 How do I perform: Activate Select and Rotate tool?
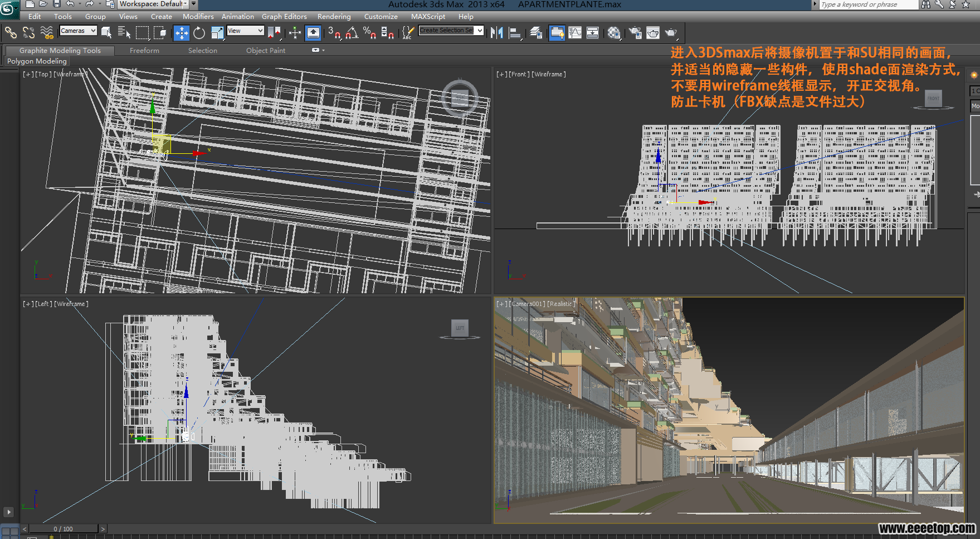[199, 33]
